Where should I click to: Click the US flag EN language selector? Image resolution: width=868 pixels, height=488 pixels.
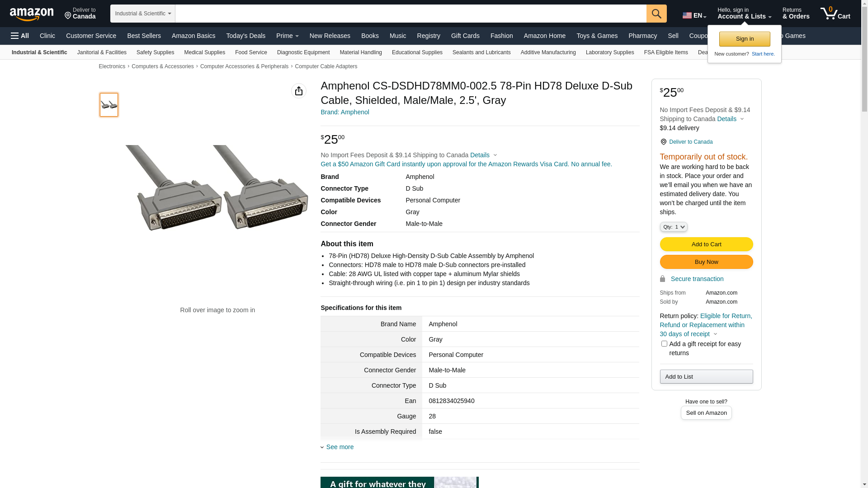pos(694,15)
